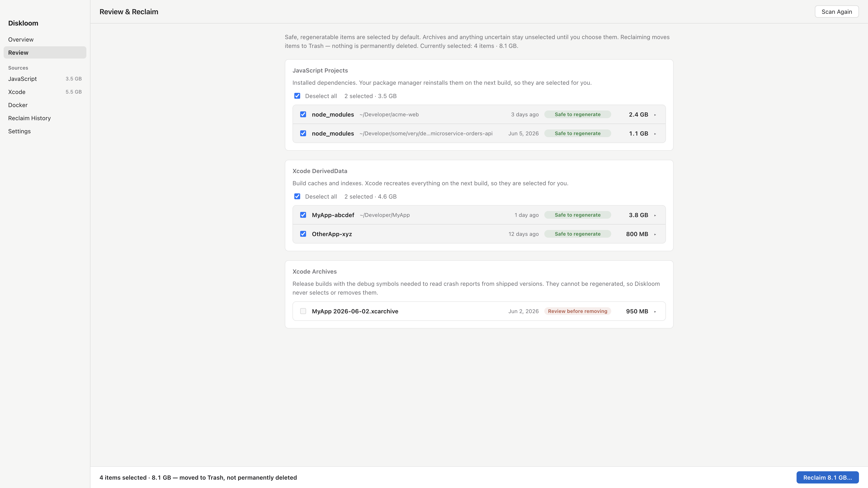Viewport: 868px width, 488px height.
Task: Toggle Deselect all checkbox for Xcode DerivedData
Action: coord(297,196)
